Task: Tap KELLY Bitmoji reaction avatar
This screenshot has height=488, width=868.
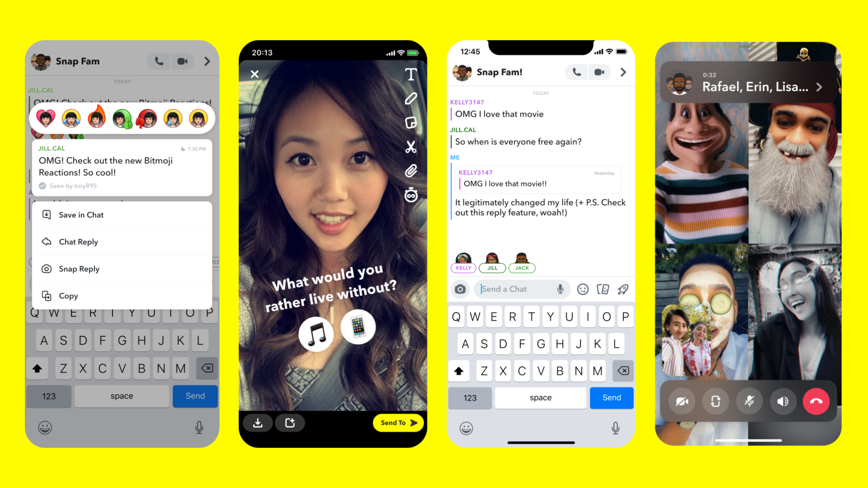Action: (x=464, y=260)
